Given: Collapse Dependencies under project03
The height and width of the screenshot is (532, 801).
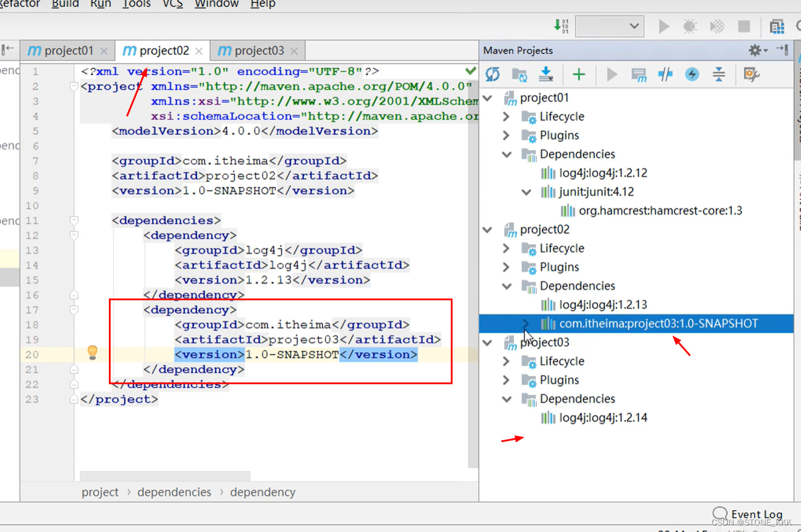Looking at the screenshot, I should (x=507, y=400).
